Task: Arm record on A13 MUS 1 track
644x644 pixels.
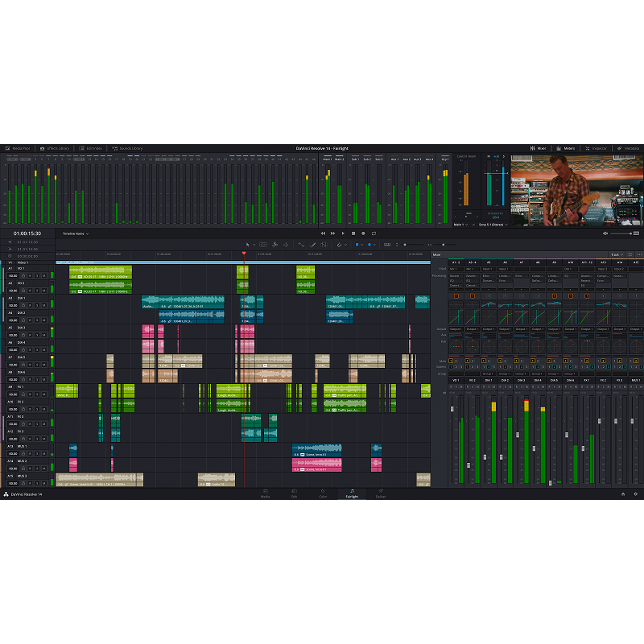Action: pos(29,453)
